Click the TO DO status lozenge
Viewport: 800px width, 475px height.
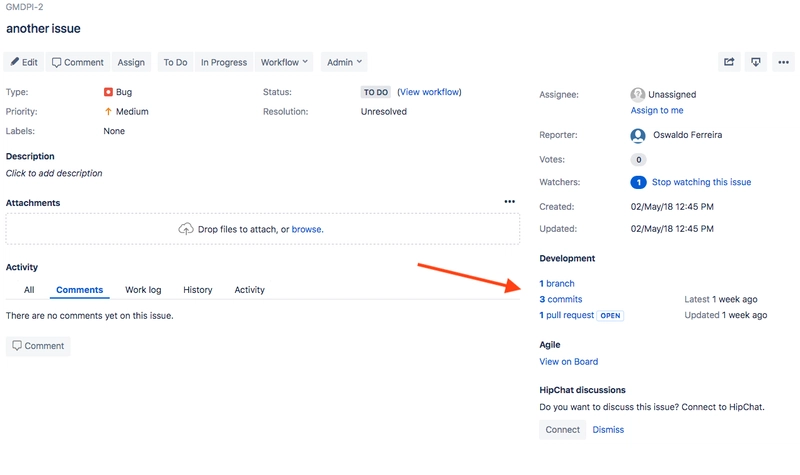point(376,92)
